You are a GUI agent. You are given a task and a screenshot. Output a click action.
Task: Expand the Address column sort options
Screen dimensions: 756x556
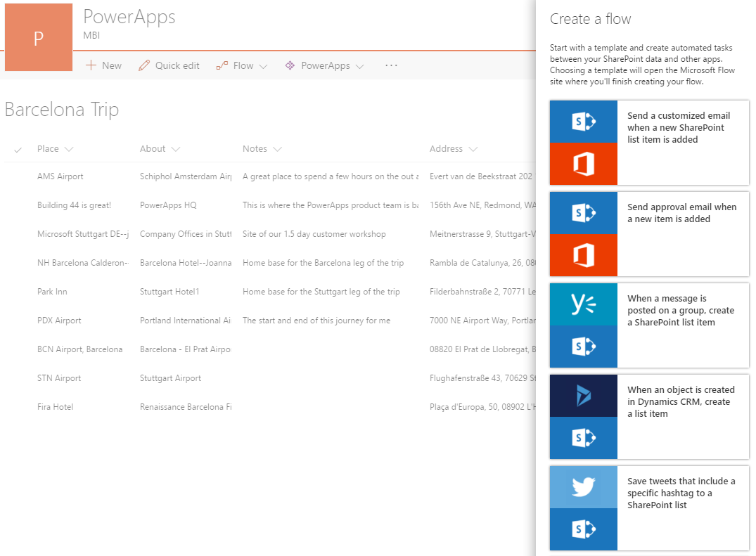(473, 149)
